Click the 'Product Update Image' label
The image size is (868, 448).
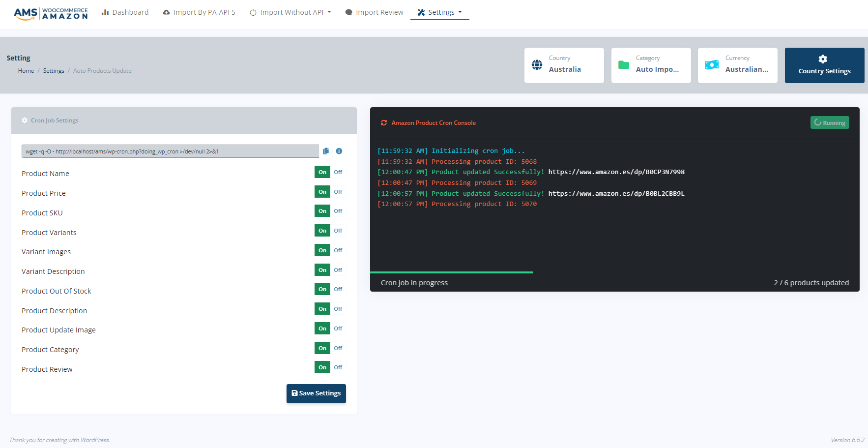click(x=58, y=330)
